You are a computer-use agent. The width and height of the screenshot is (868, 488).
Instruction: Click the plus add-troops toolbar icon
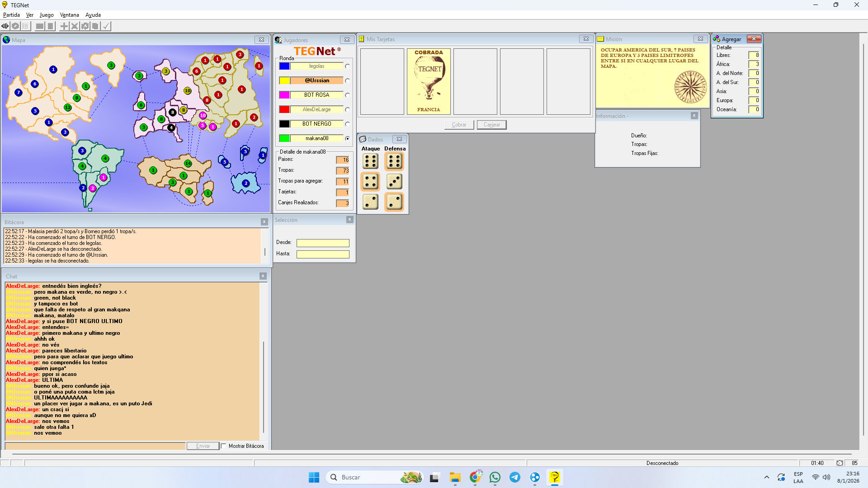tap(64, 26)
